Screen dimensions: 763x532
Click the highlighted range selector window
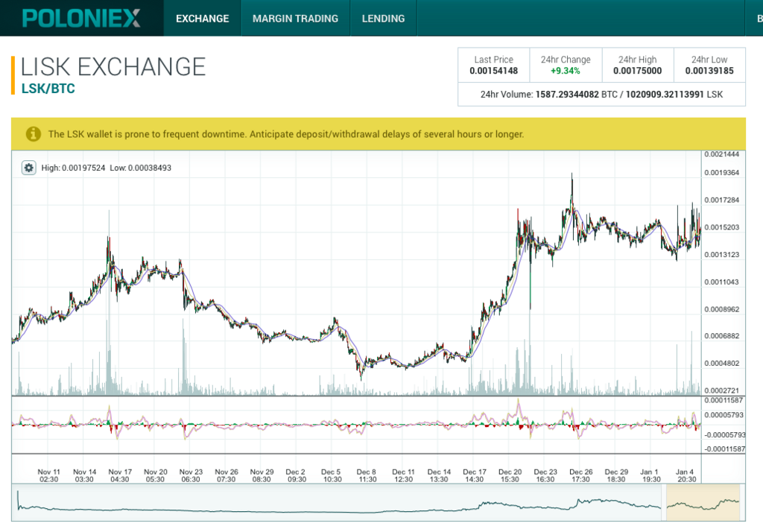point(703,502)
